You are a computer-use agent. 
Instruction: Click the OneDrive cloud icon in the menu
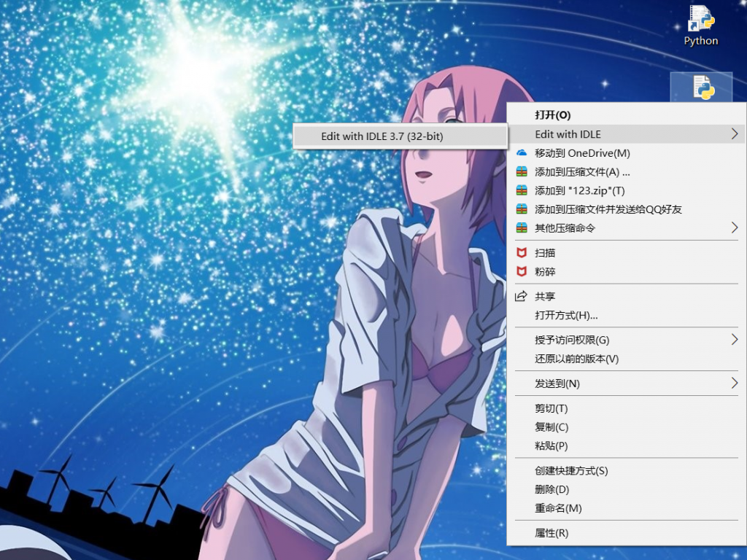pyautogui.click(x=522, y=153)
